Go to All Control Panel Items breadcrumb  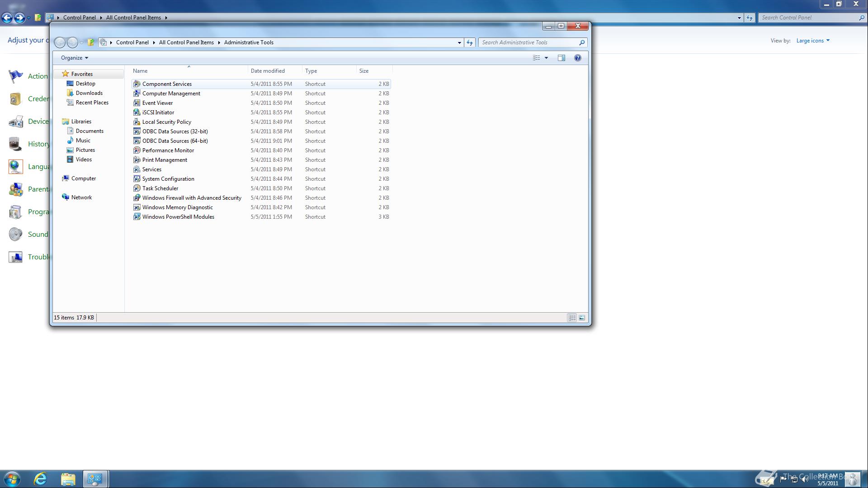[x=186, y=42]
